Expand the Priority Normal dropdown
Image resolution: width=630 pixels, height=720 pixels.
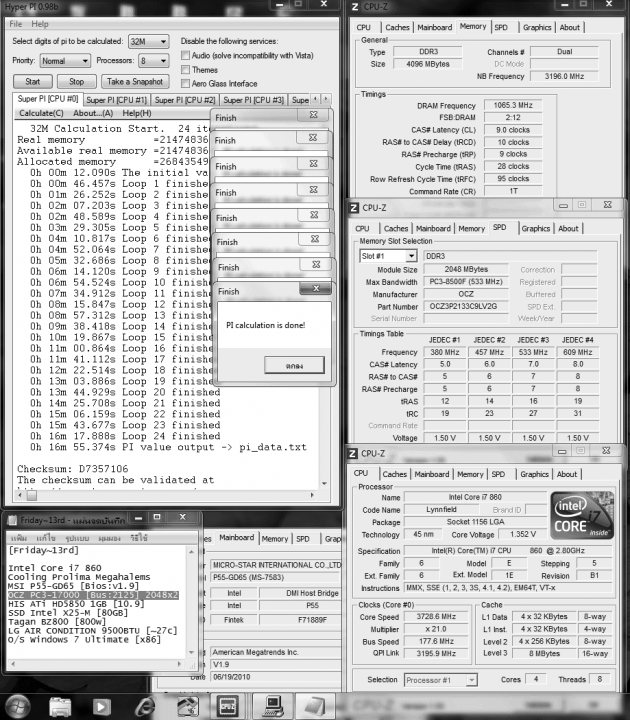click(x=65, y=61)
